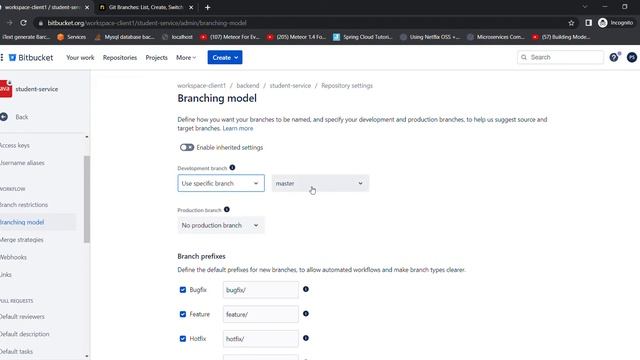Click the Incognito profile icon
640x360 pixels.
click(x=602, y=23)
